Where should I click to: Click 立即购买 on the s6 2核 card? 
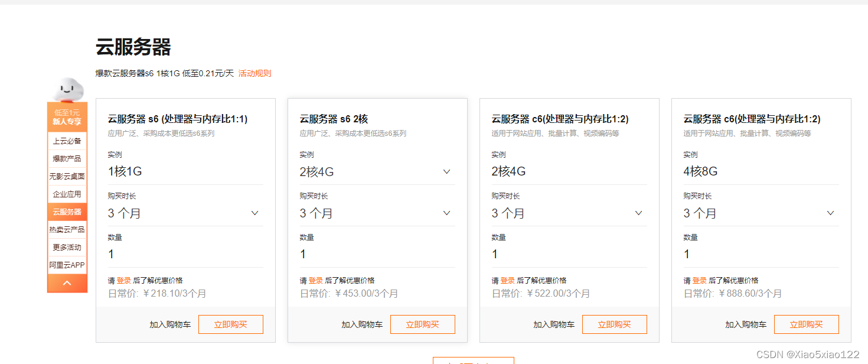(x=423, y=324)
